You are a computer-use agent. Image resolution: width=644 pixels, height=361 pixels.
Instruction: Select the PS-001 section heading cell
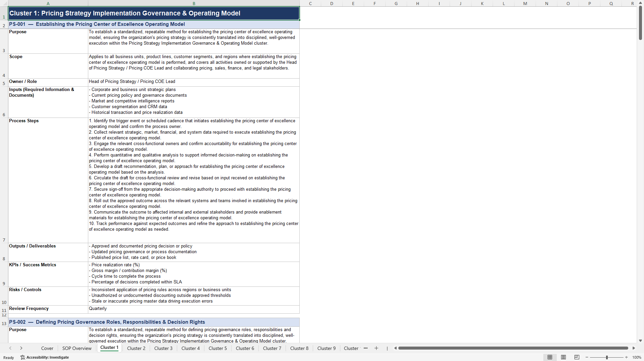click(x=154, y=24)
